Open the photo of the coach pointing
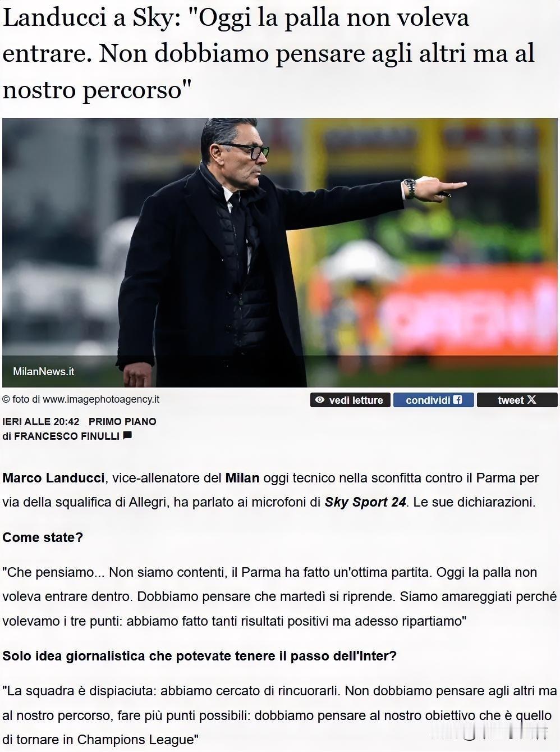Image resolution: width=560 pixels, height=752 pixels. [x=280, y=253]
